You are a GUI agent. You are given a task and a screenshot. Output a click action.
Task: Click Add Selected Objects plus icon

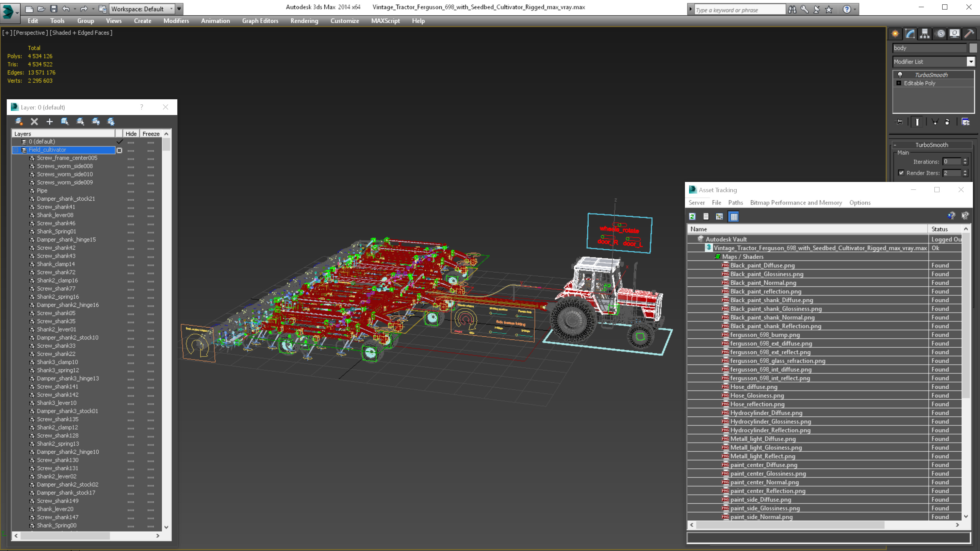49,122
